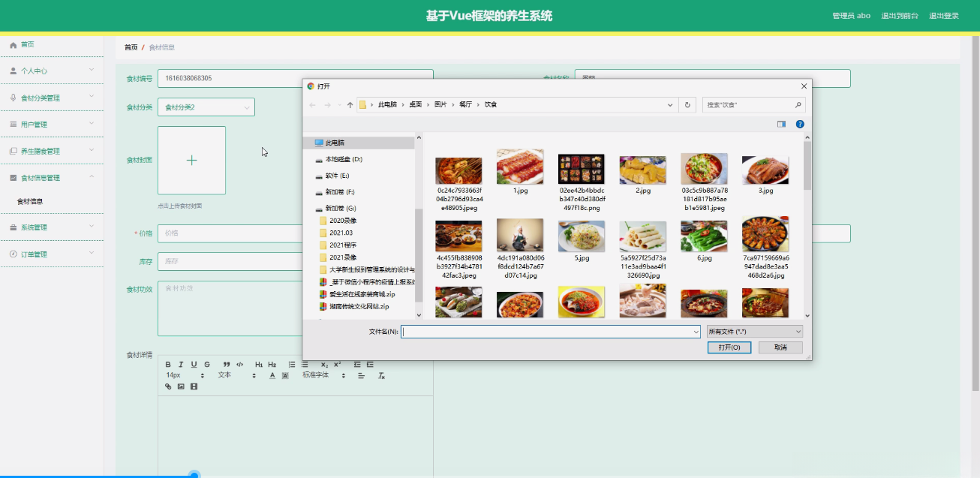Click the superscript icon in the toolbar
Viewport: 980px width, 478px height.
tap(337, 365)
